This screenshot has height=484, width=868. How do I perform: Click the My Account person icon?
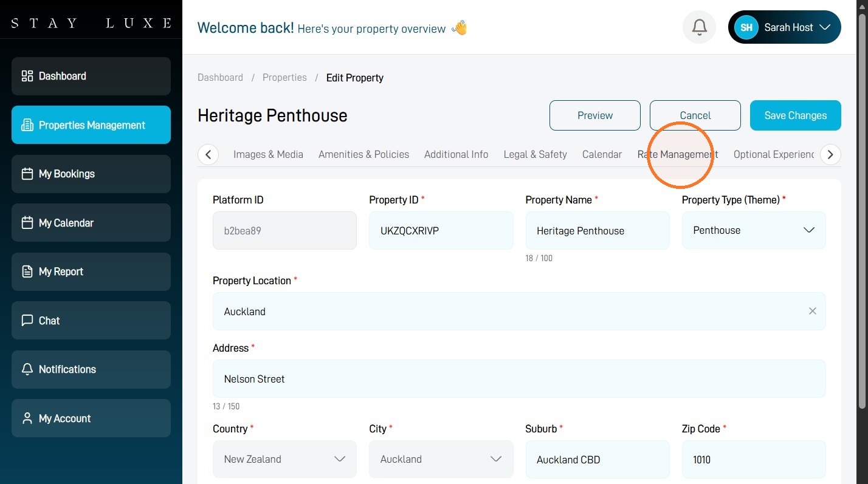click(x=27, y=418)
